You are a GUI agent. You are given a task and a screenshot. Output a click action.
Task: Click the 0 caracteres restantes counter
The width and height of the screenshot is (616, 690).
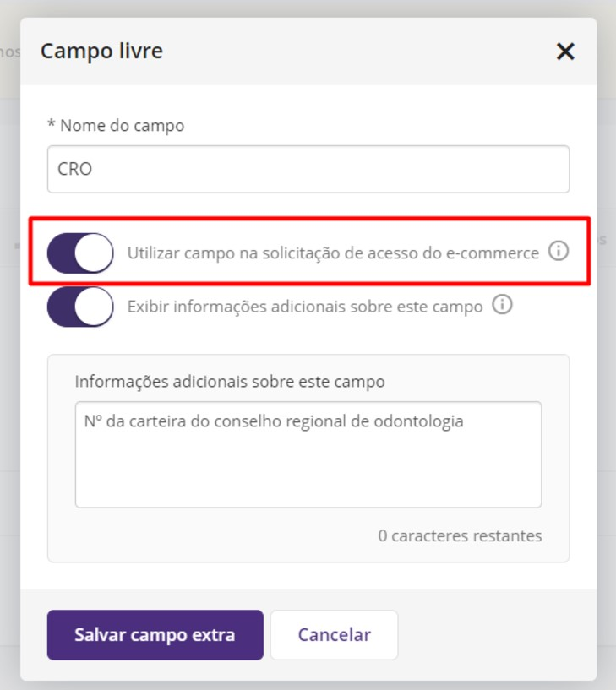460,536
